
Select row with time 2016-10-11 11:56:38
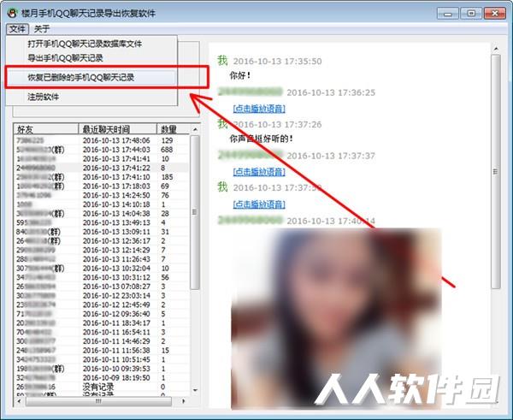coord(101,351)
